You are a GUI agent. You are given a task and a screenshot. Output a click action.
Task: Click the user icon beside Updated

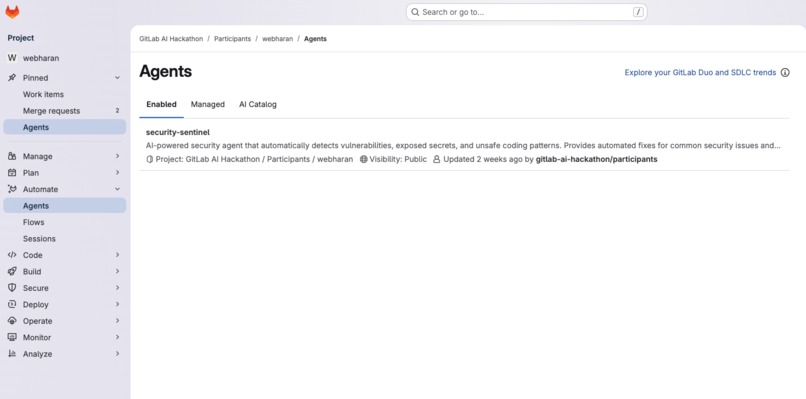pyautogui.click(x=436, y=159)
